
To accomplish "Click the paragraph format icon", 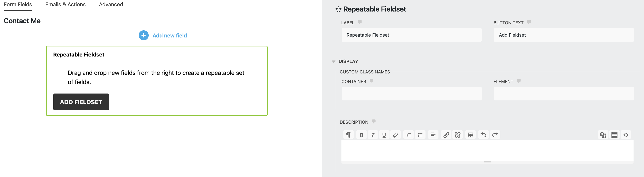I will 348,135.
